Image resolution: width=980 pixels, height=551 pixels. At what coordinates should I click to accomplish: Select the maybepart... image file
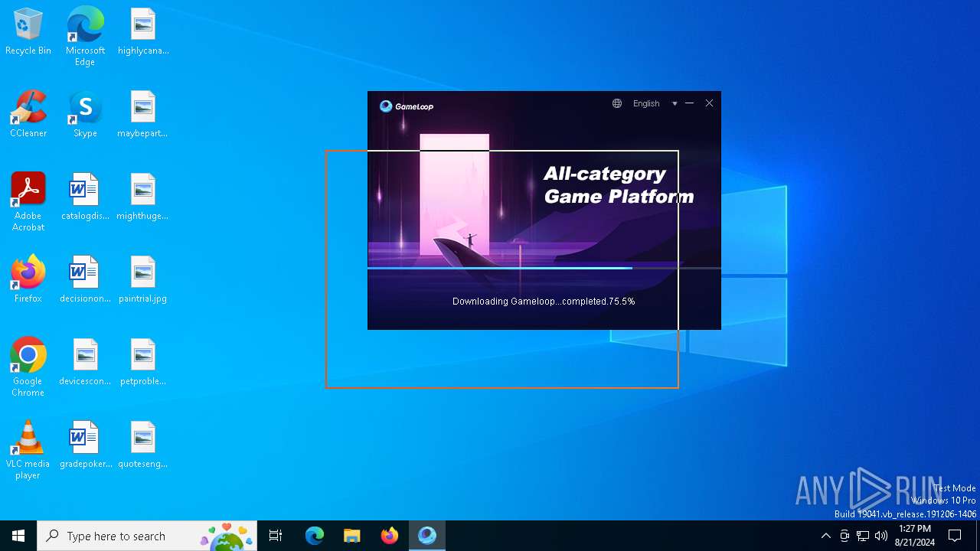point(143,115)
